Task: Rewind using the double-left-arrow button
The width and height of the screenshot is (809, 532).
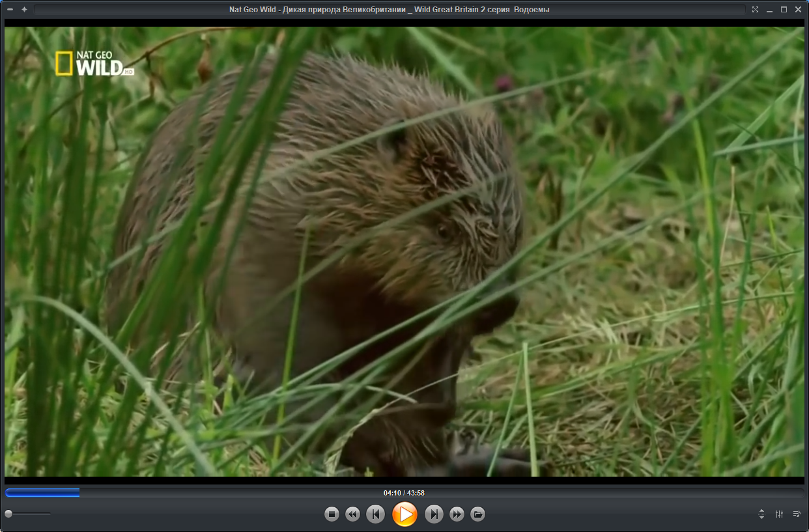Action: 352,514
